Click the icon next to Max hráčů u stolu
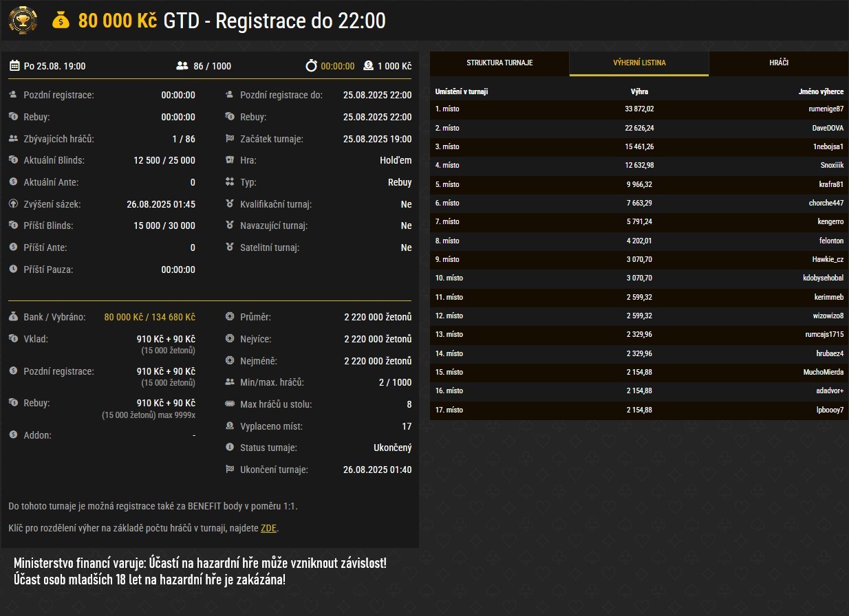The width and height of the screenshot is (849, 616). pos(230,404)
